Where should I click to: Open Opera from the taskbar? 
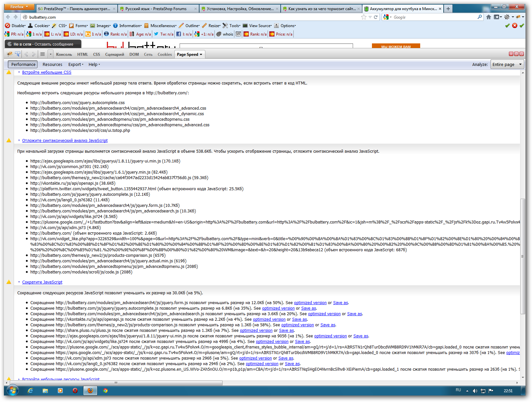click(x=75, y=391)
